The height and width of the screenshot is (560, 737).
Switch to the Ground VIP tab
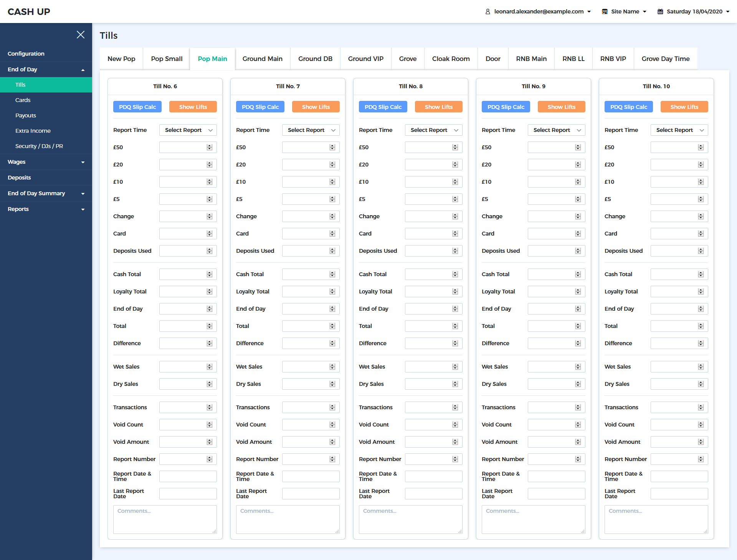365,59
